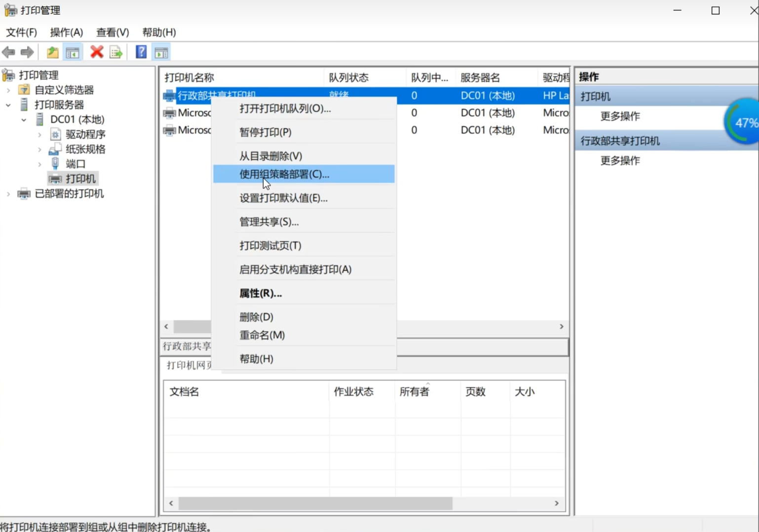759x532 pixels.
Task: Expand the 驱动程序 tree node
Action: (39, 135)
